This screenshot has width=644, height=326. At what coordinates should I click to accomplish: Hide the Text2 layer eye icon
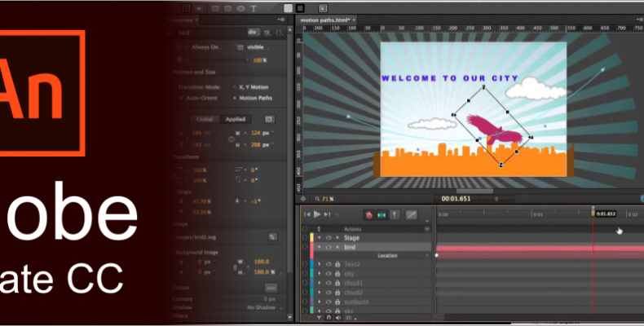[329, 264]
